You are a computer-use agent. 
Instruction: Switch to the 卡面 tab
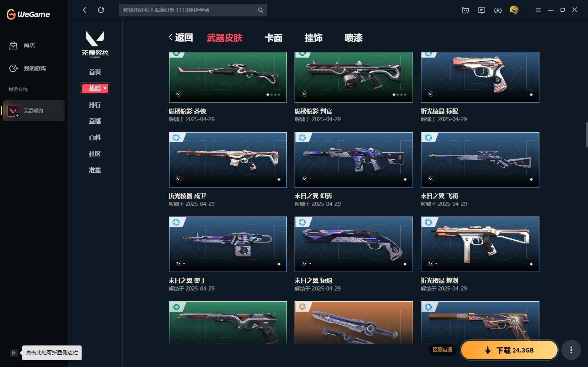coord(273,38)
